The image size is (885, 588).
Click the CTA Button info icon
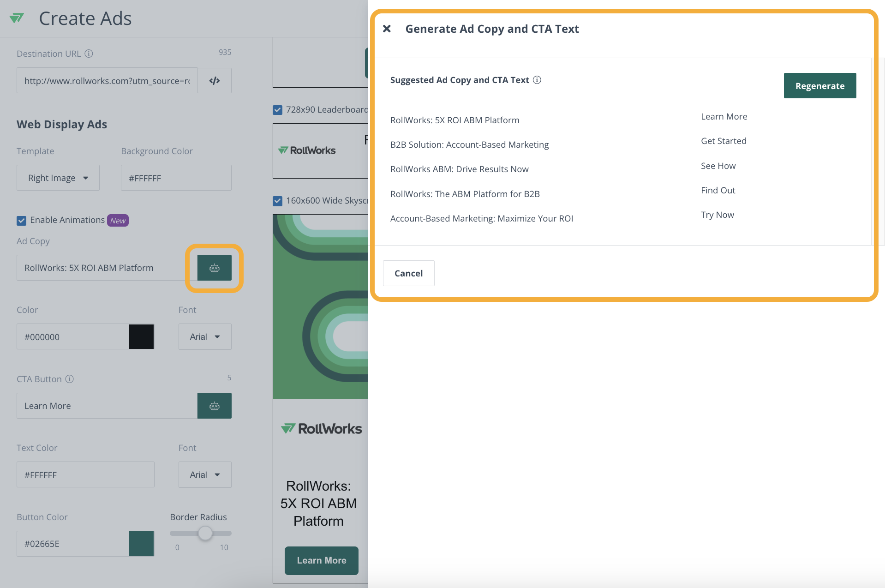click(70, 379)
